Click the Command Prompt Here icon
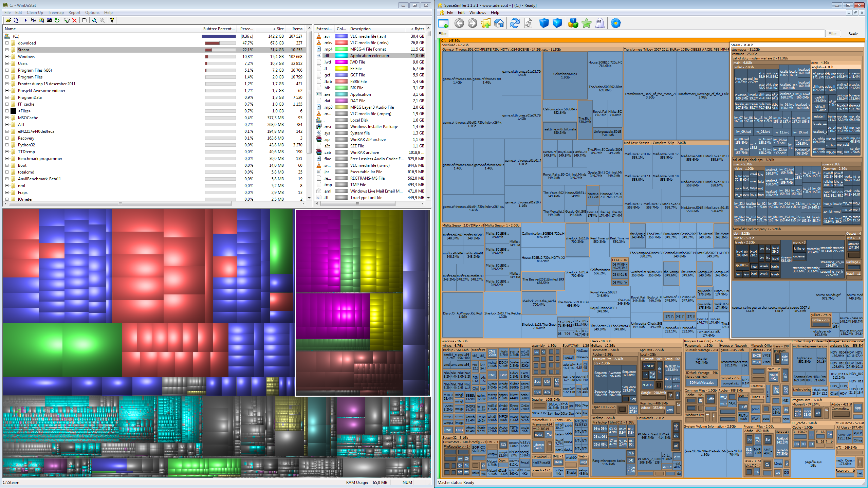Viewport: 868px width, 488px height. (x=49, y=20)
